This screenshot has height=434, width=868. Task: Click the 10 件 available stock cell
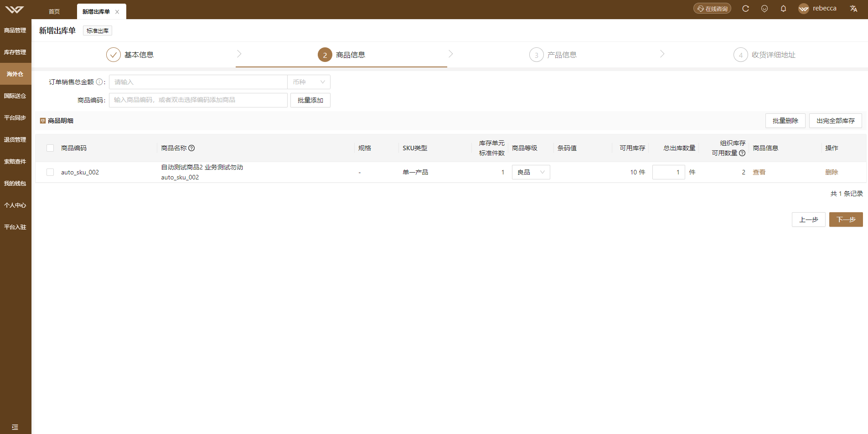[x=637, y=172]
